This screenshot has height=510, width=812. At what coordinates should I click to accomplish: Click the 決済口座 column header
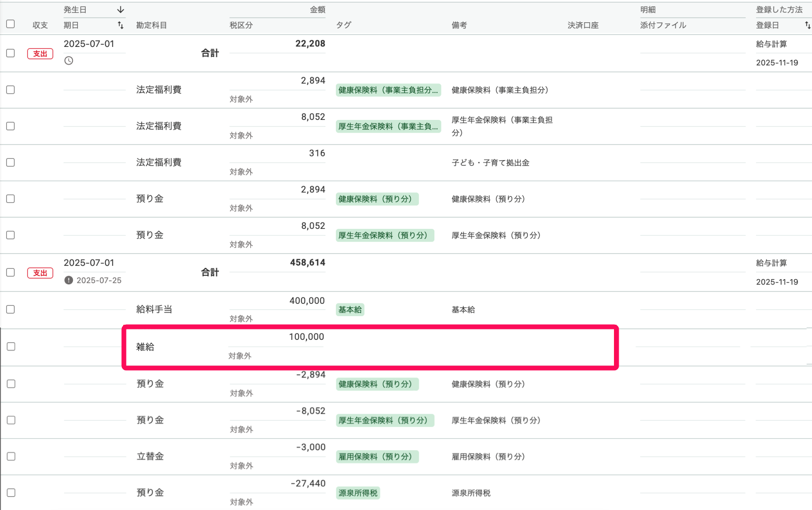pyautogui.click(x=583, y=25)
